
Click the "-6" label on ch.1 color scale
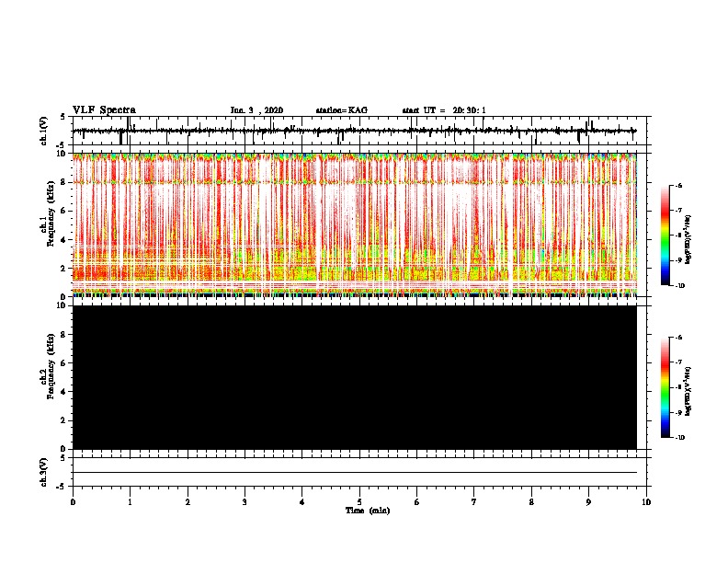pos(677,186)
